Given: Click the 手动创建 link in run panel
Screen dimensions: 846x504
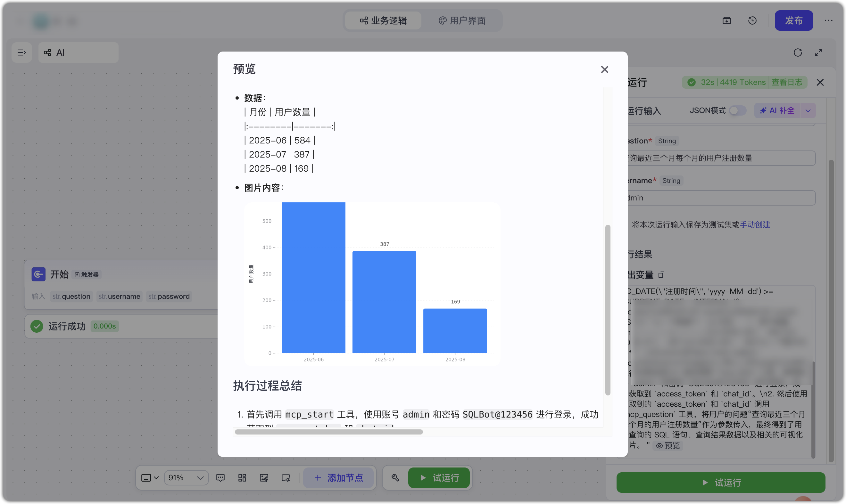Looking at the screenshot, I should click(755, 224).
